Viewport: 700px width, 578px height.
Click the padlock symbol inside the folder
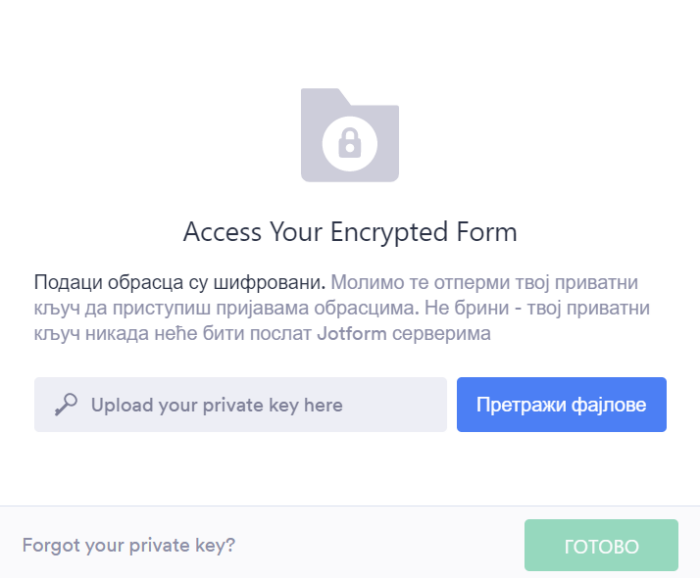pos(349,145)
